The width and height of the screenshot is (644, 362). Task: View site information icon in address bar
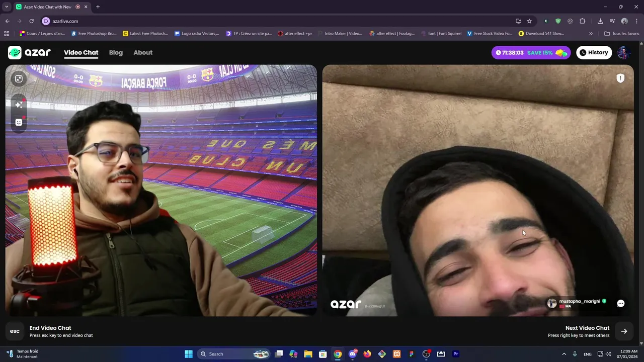coord(46,21)
